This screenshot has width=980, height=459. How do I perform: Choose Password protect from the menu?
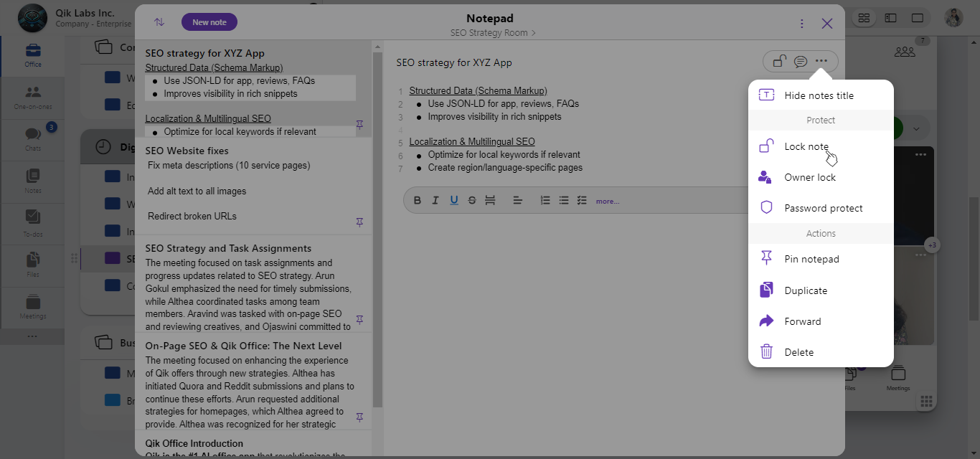pyautogui.click(x=823, y=208)
